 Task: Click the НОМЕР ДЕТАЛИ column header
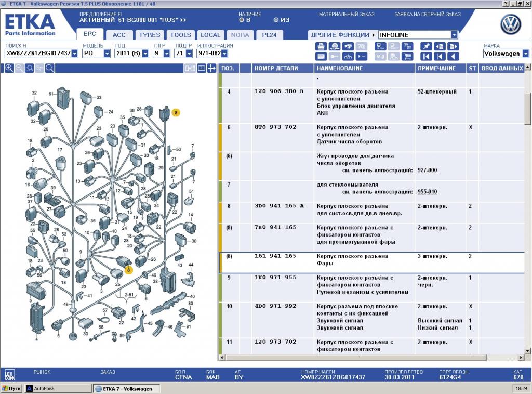pyautogui.click(x=283, y=68)
